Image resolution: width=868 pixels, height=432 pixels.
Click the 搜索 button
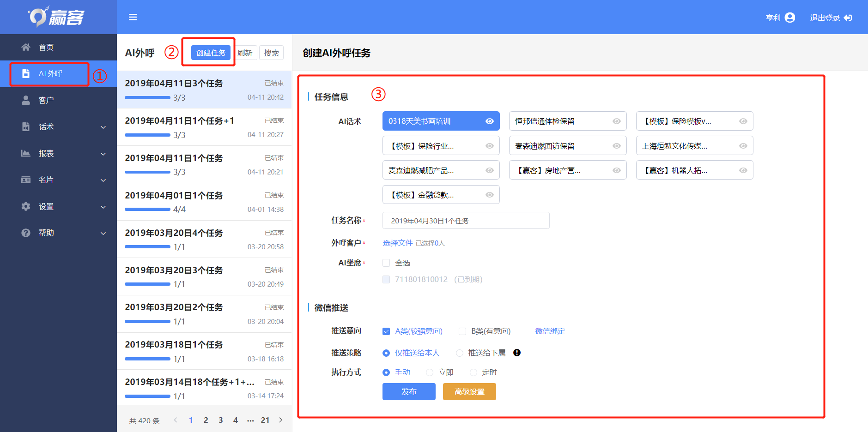[271, 53]
